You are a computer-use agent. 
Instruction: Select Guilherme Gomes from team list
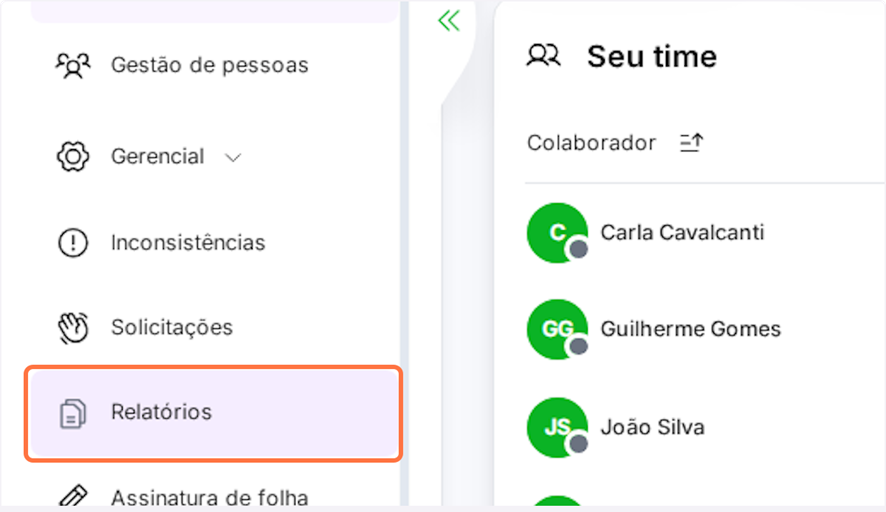pyautogui.click(x=690, y=329)
